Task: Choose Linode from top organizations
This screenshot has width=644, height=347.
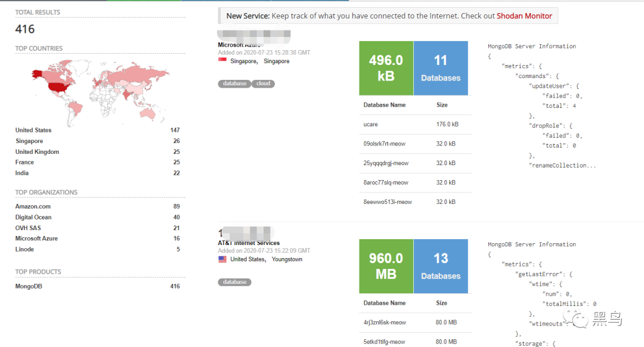Action: click(x=24, y=249)
